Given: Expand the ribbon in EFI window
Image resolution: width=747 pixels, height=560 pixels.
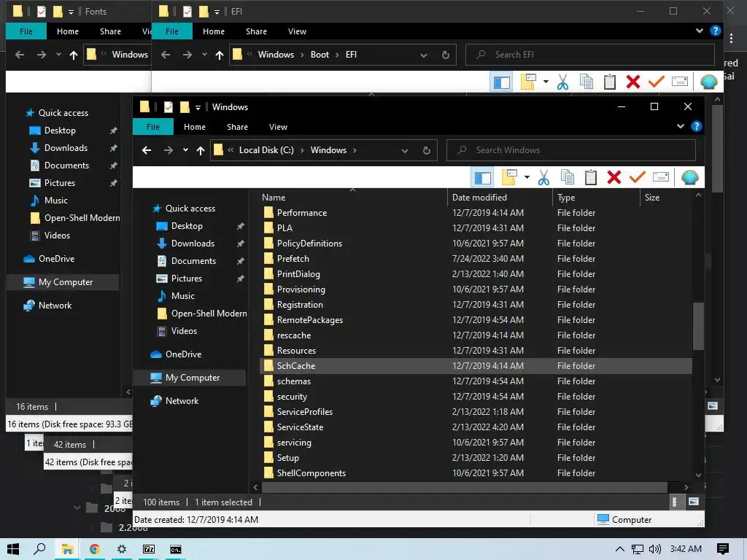Looking at the screenshot, I should 700,31.
